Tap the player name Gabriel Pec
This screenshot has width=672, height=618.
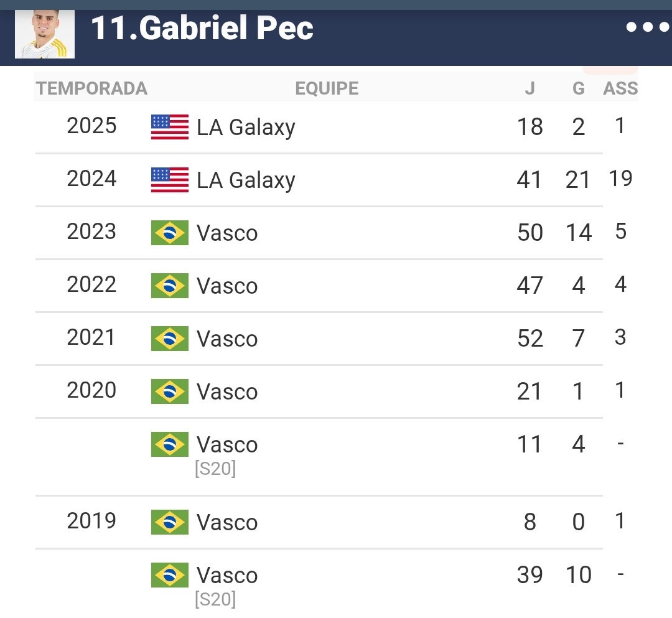pos(202,28)
